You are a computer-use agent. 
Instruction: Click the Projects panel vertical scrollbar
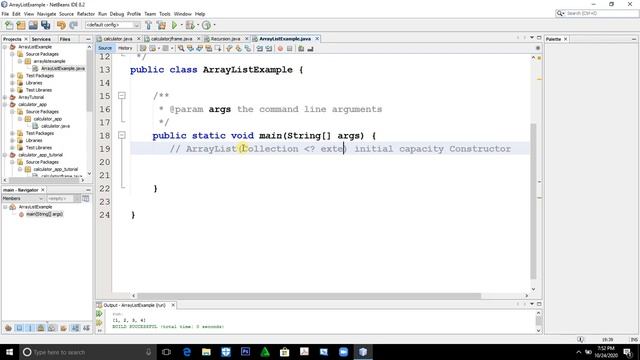point(89,80)
